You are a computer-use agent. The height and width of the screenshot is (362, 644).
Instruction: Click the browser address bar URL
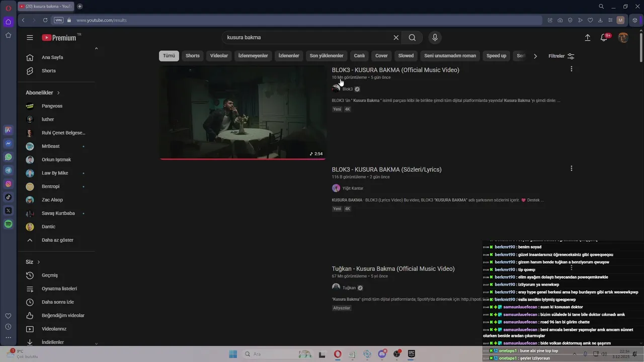click(101, 20)
